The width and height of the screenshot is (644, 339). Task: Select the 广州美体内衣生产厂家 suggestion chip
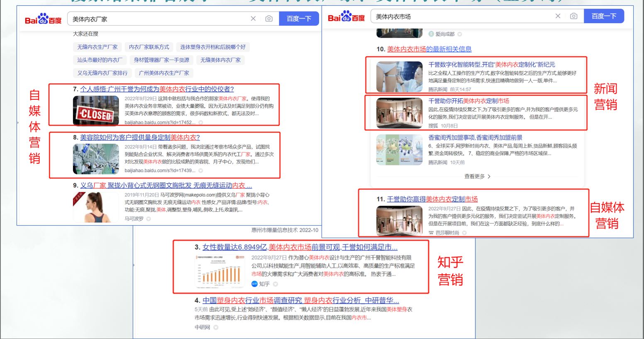(x=164, y=73)
